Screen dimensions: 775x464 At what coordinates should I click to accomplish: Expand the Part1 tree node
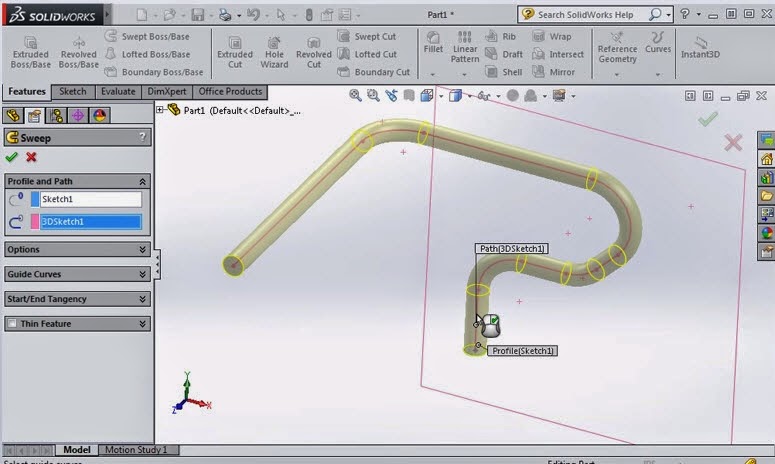tap(160, 110)
